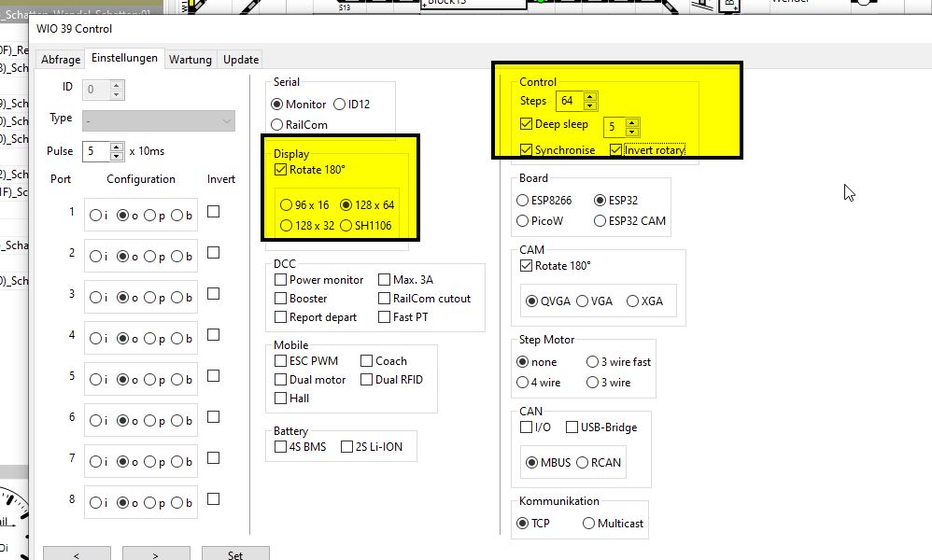Select RailCom serial mode

coord(277,125)
